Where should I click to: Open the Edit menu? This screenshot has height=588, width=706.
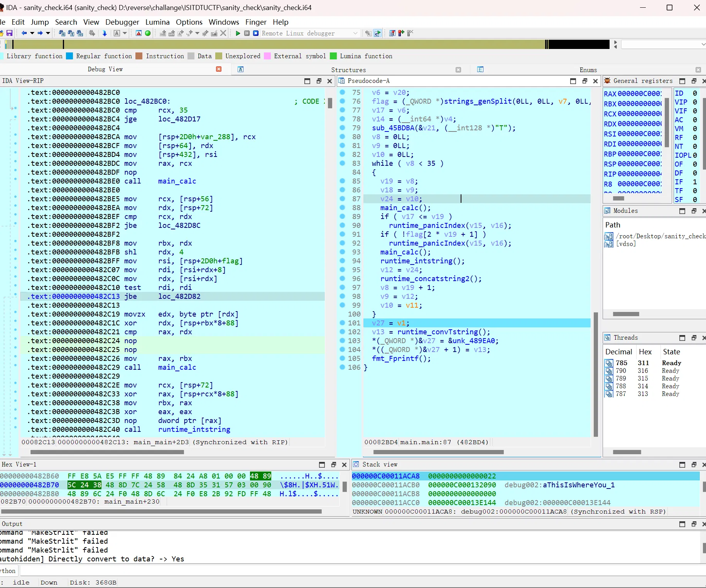(18, 22)
